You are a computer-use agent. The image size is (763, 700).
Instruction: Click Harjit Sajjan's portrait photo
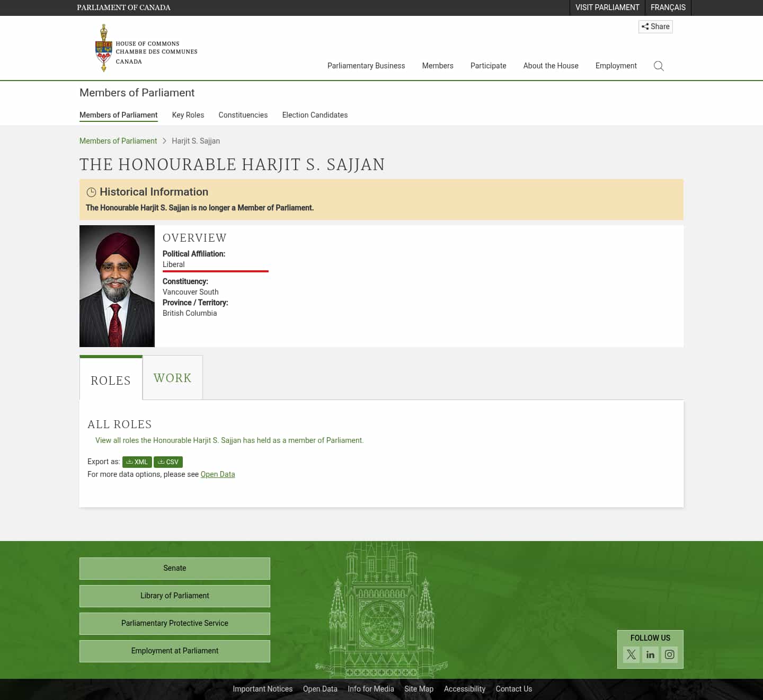(x=117, y=286)
